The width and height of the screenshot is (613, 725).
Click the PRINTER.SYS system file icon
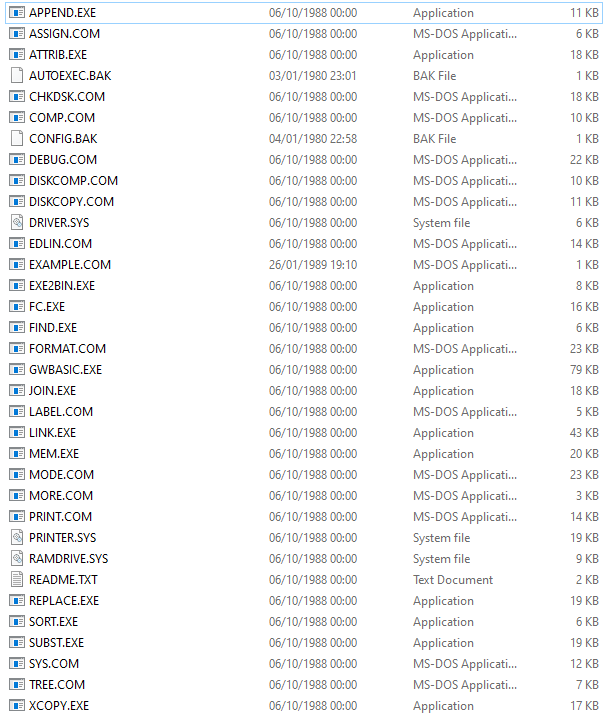coord(17,538)
